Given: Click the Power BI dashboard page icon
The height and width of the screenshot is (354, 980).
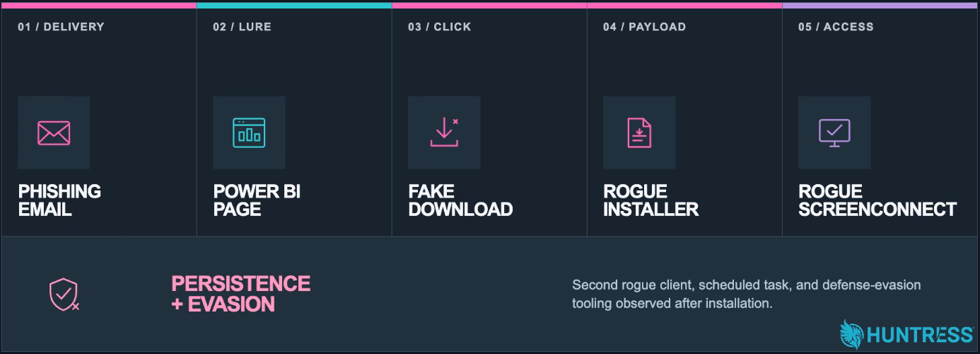Looking at the screenshot, I should 249,132.
